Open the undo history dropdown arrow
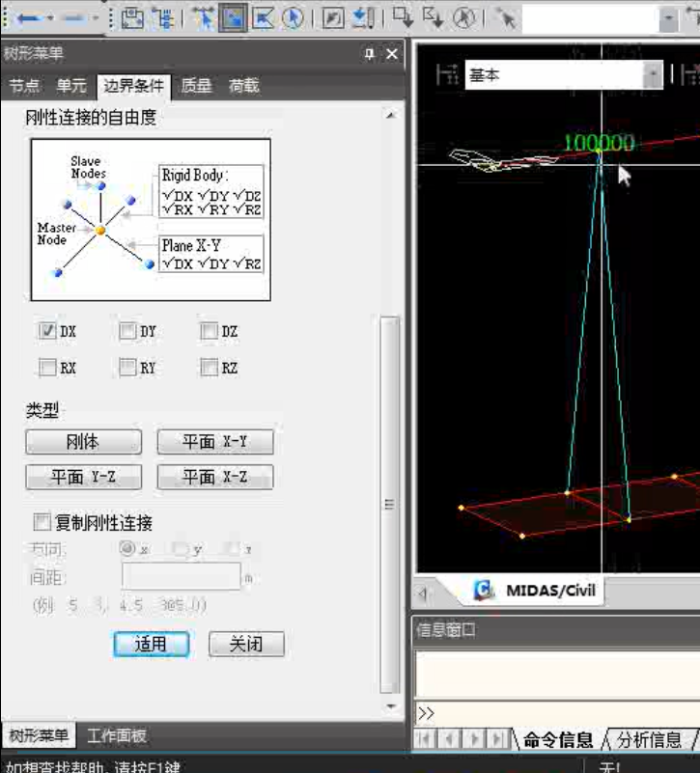Viewport: 700px width, 773px height. tap(50, 18)
